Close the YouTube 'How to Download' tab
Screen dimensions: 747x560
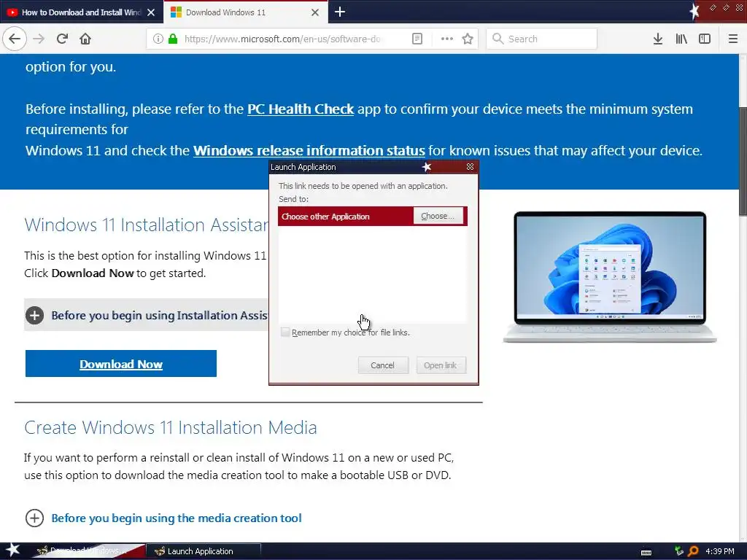151,12
